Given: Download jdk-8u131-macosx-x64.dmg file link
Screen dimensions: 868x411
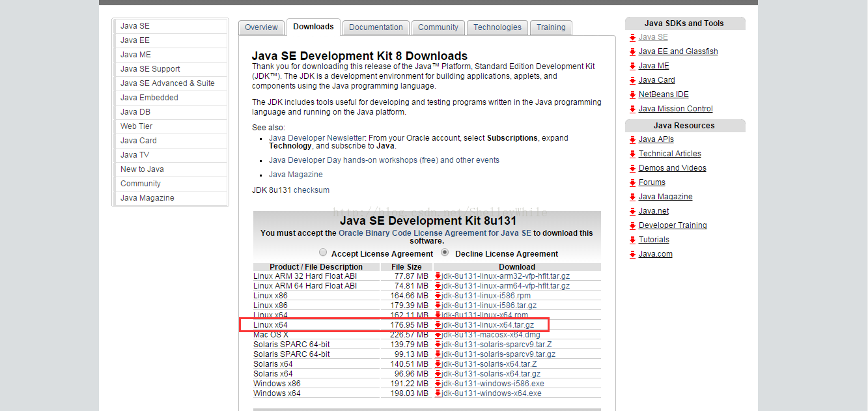Looking at the screenshot, I should (x=491, y=335).
